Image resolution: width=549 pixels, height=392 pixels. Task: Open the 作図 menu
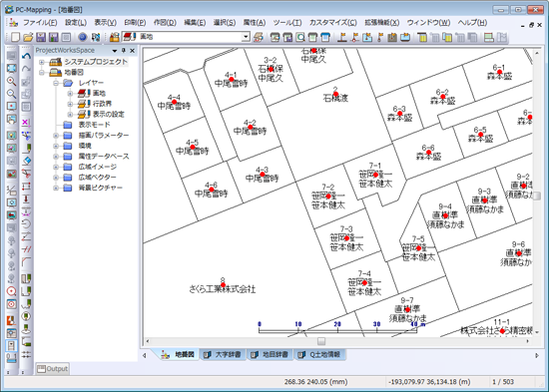coord(165,23)
